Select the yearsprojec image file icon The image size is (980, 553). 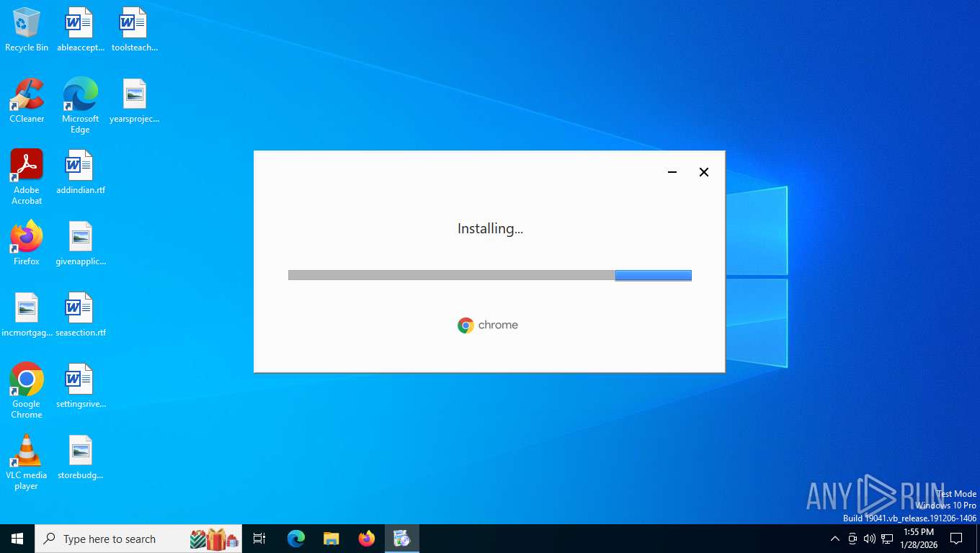coord(134,101)
